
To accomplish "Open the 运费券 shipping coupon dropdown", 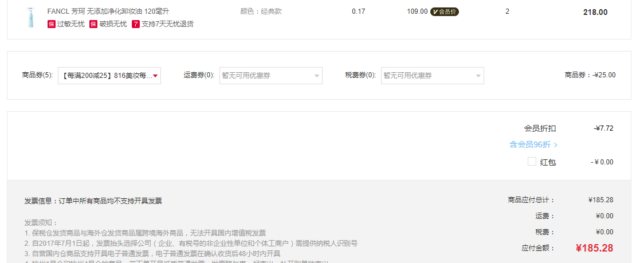I will pos(270,76).
